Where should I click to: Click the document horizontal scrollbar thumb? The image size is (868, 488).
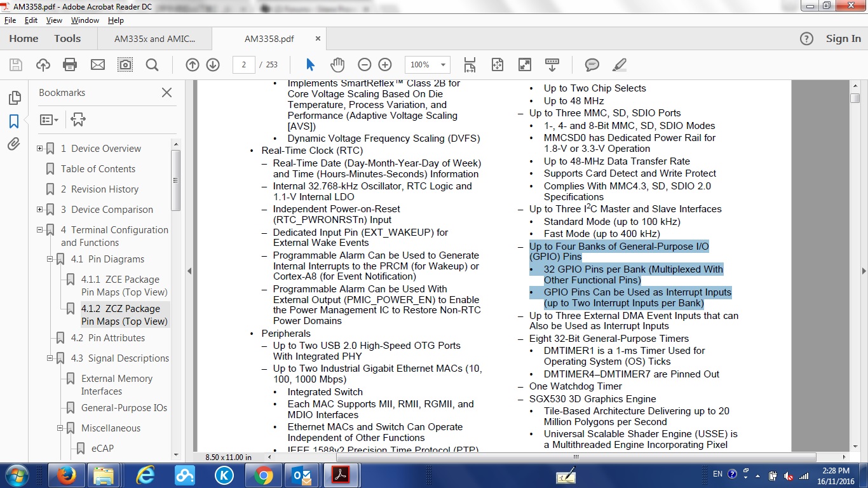576,457
